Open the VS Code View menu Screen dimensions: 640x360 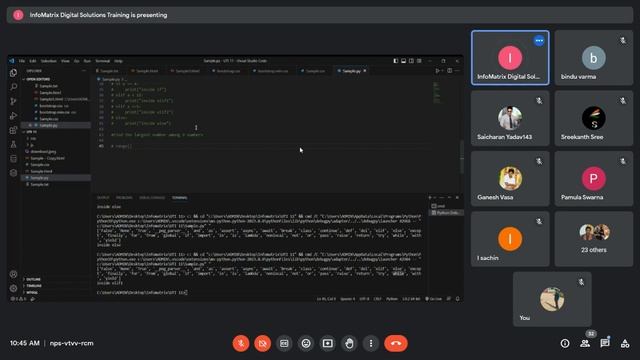point(65,61)
